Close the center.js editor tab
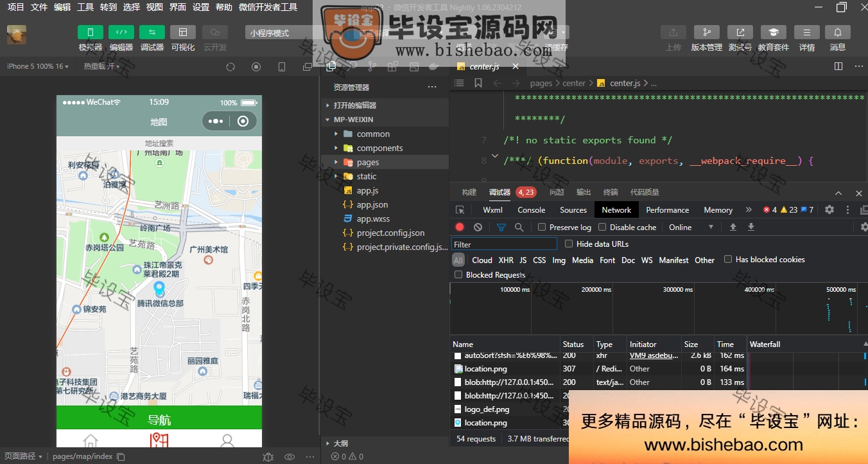Viewport: 868px width, 464px height. point(516,66)
